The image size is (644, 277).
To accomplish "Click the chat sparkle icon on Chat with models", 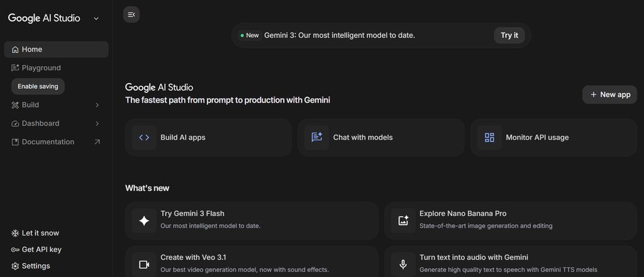I will coord(317,137).
